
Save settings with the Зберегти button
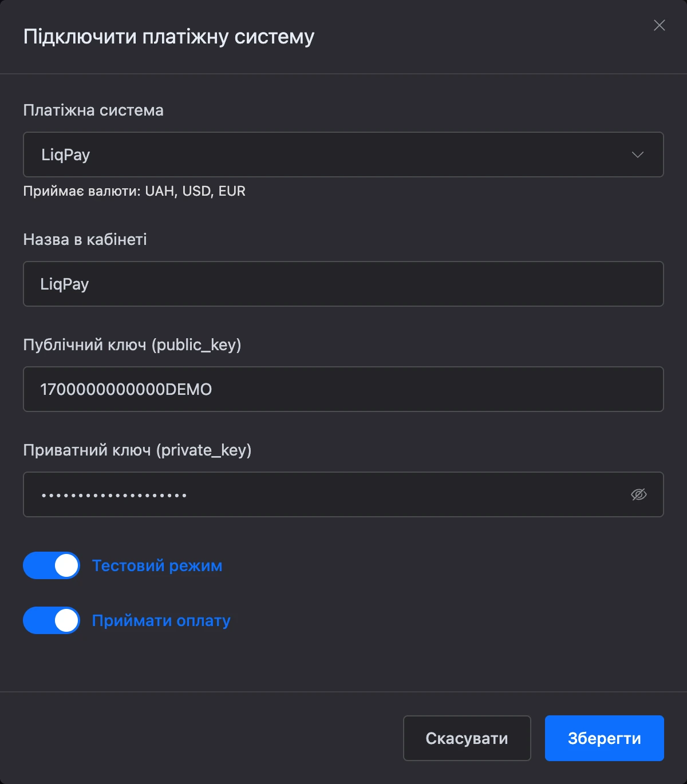click(605, 738)
